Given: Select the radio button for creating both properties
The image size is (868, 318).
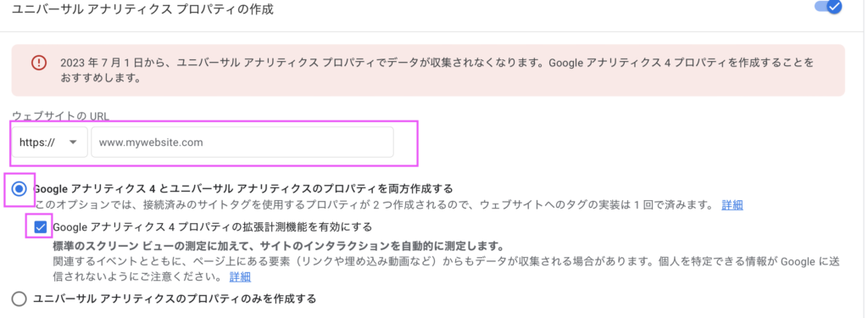Looking at the screenshot, I should pyautogui.click(x=19, y=189).
